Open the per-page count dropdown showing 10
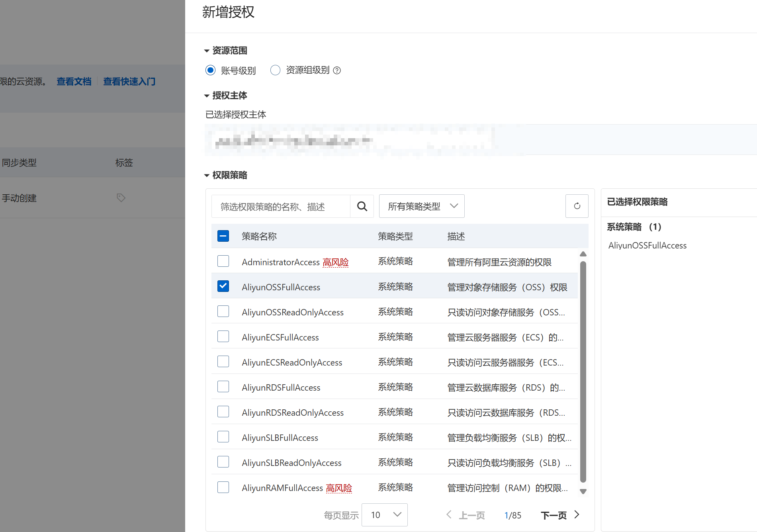Viewport: 757px width, 532px height. pos(385,515)
